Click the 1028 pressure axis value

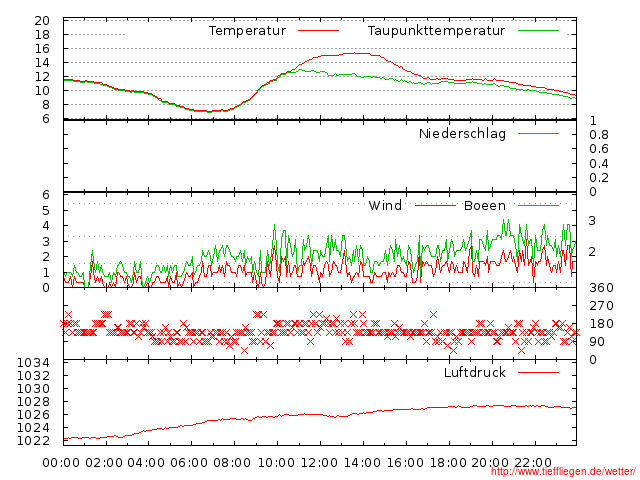(x=33, y=402)
